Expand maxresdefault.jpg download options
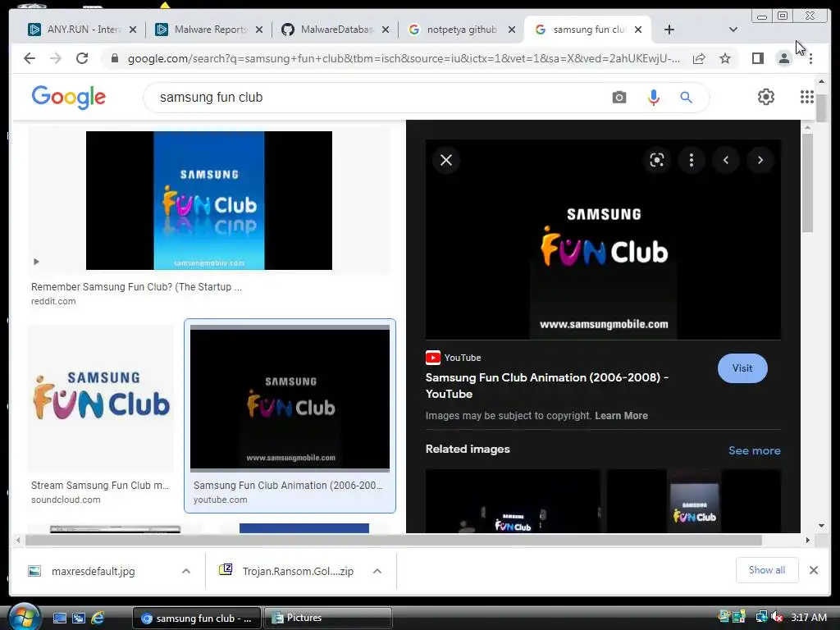The height and width of the screenshot is (630, 840). [x=186, y=571]
